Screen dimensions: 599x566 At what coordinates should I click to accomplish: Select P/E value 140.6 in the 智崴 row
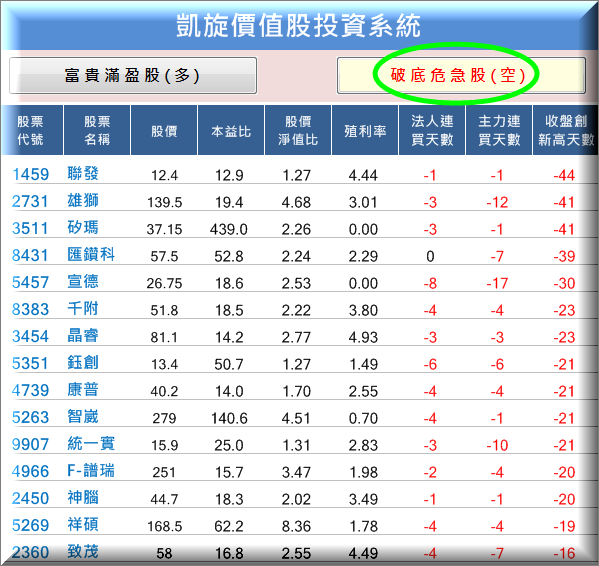229,418
